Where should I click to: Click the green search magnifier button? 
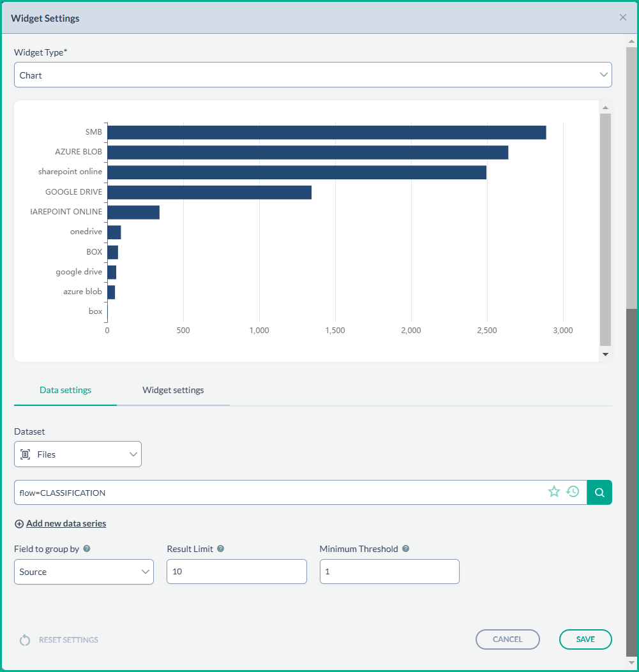pos(599,492)
